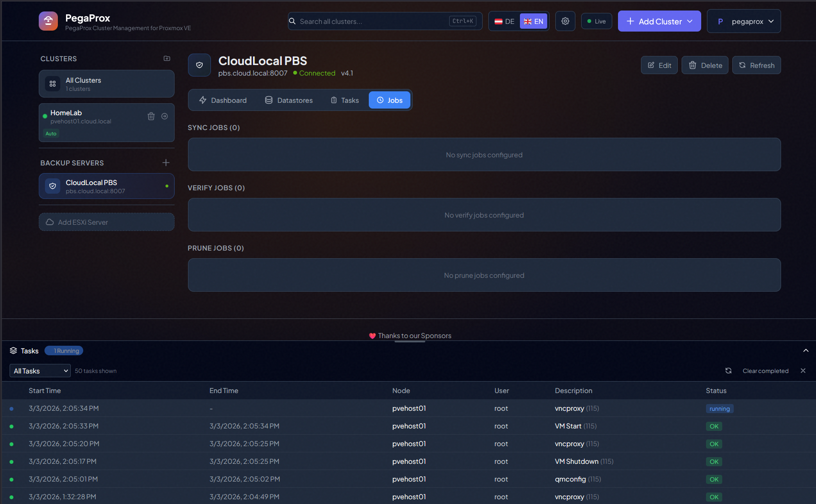Click Add ESXi Server button
The height and width of the screenshot is (504, 816).
(107, 222)
